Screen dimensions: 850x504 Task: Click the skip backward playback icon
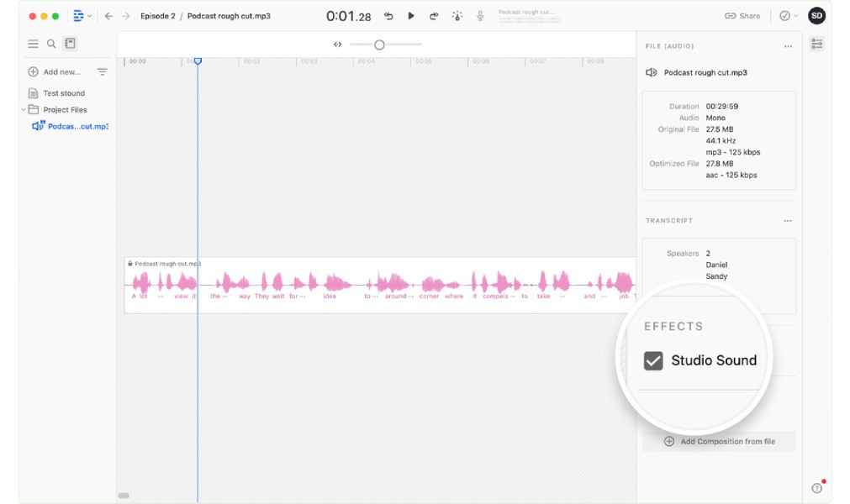388,16
